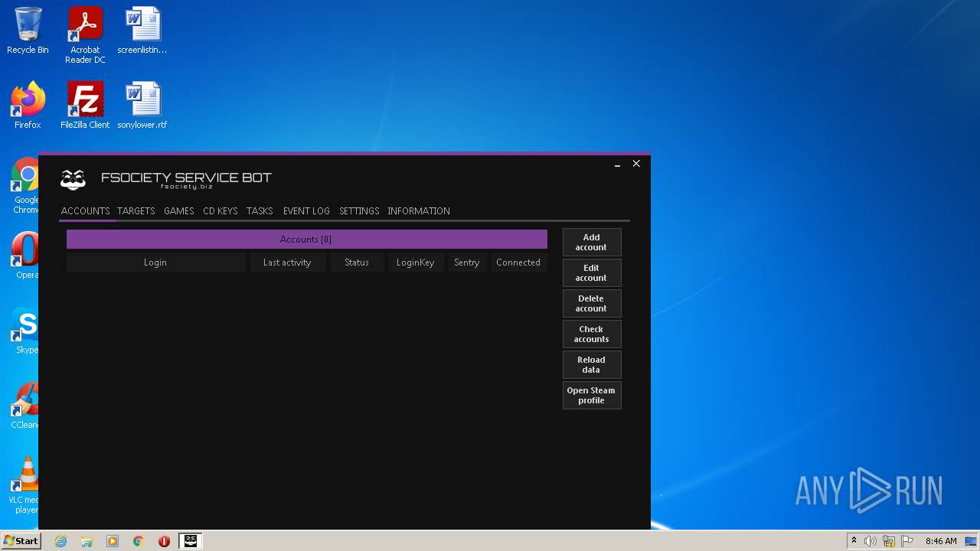The width and height of the screenshot is (980, 551).
Task: Open the Recycle Bin desktop icon
Action: pos(28,31)
